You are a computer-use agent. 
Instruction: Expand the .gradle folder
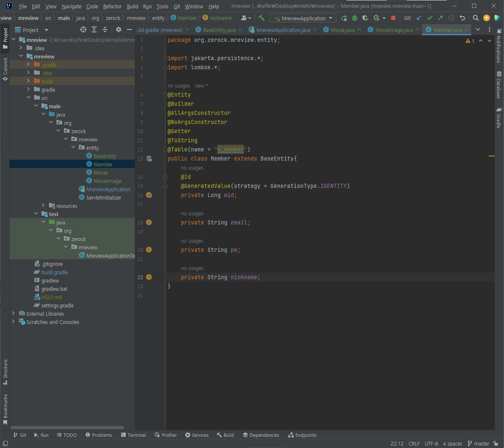click(28, 64)
